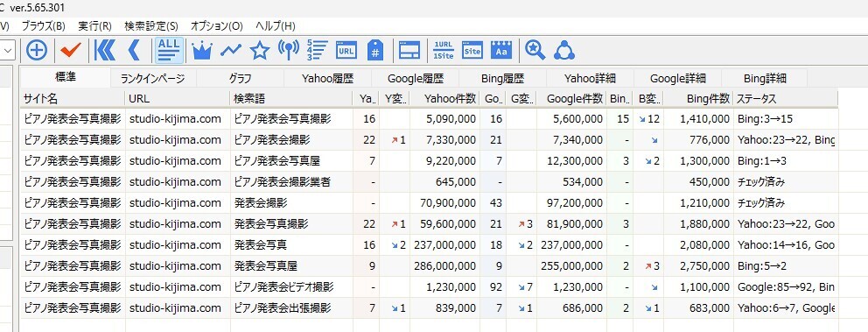Viewport: 868px width, 332px height.
Task: Switch to the Bing履歴 tab
Action: coord(502,79)
